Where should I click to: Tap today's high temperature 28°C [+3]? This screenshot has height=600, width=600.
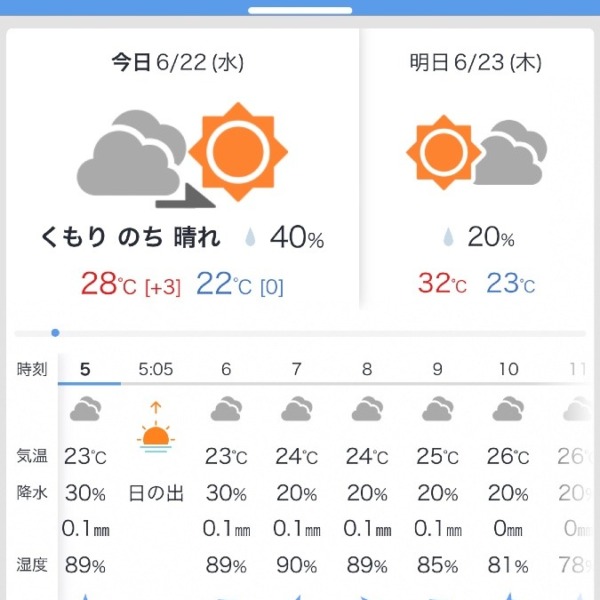click(130, 284)
